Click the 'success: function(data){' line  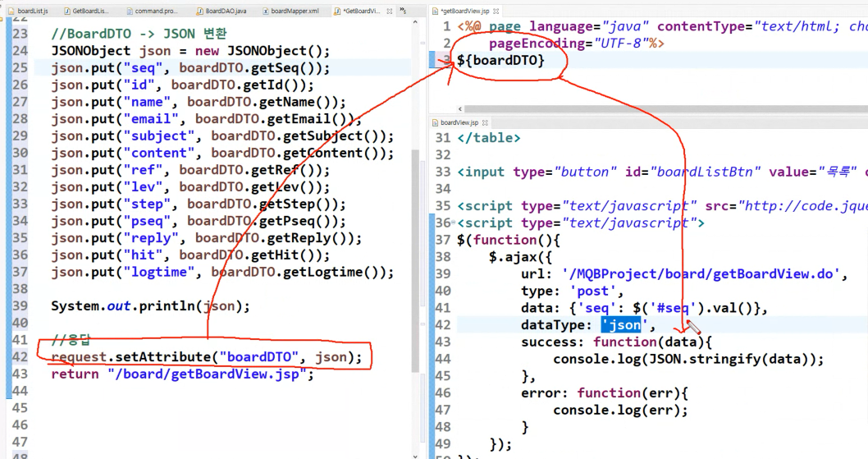[x=617, y=342]
